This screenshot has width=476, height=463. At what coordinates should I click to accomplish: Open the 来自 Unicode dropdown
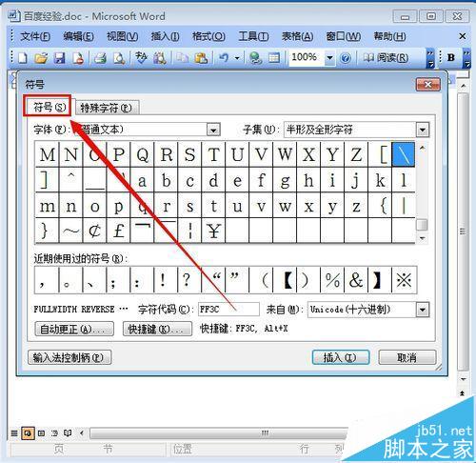[423, 310]
